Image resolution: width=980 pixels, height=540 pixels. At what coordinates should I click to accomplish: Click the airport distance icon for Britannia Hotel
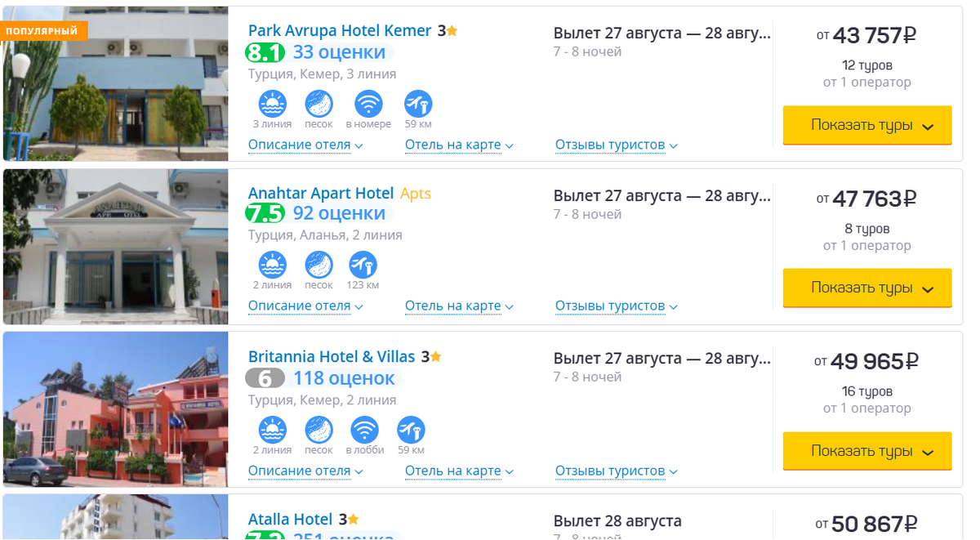[x=411, y=430]
